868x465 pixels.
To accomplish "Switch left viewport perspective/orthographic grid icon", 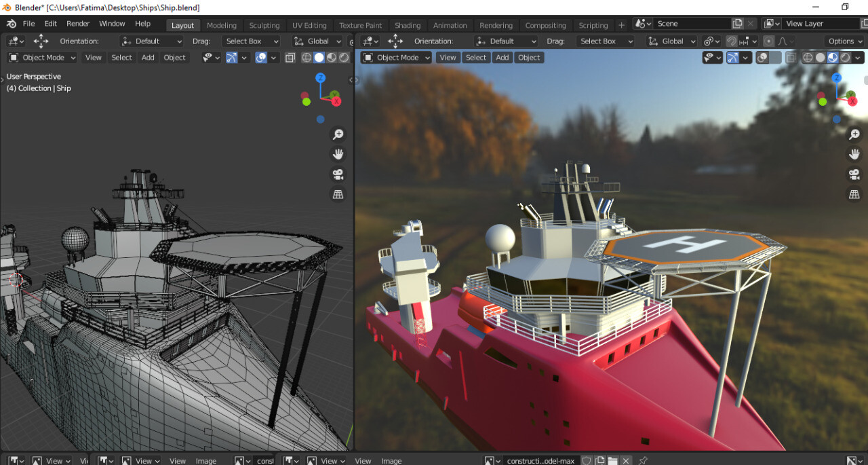I will tap(338, 194).
